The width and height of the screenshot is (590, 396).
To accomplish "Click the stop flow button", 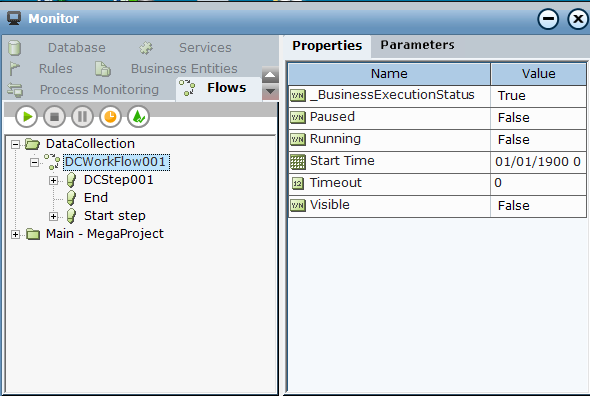I will click(x=55, y=117).
